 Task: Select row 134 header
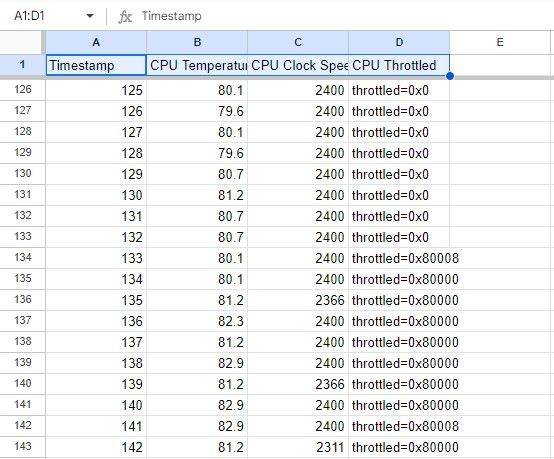coord(23,258)
